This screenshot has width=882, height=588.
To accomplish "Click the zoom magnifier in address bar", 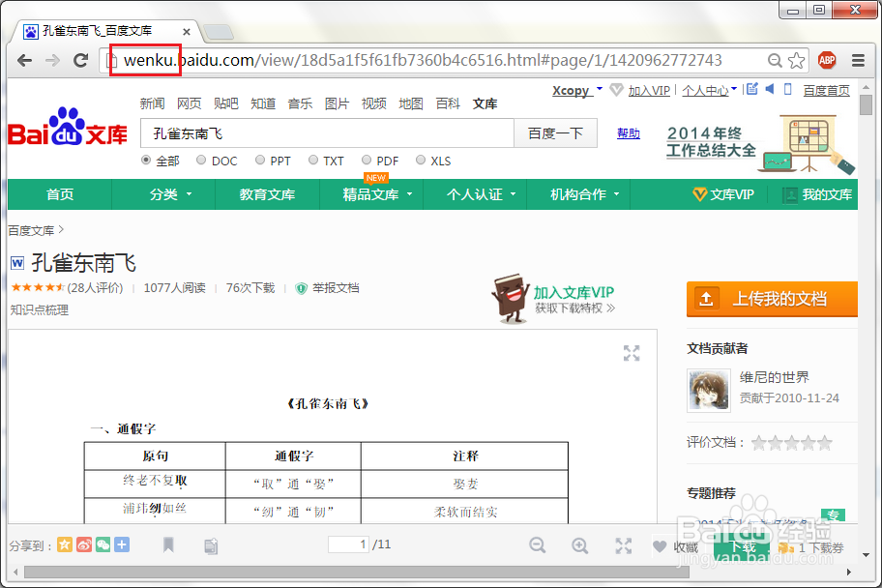I will point(775,60).
